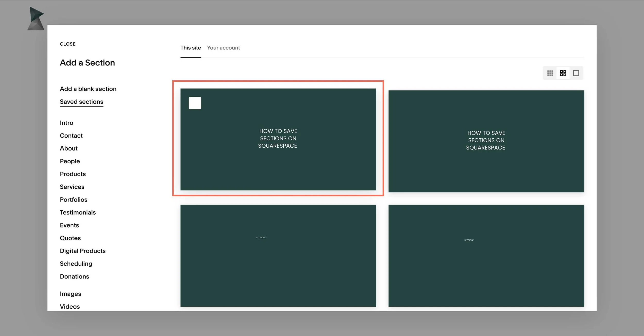Click the triangular site logo
This screenshot has height=336, width=644.
[x=36, y=17]
